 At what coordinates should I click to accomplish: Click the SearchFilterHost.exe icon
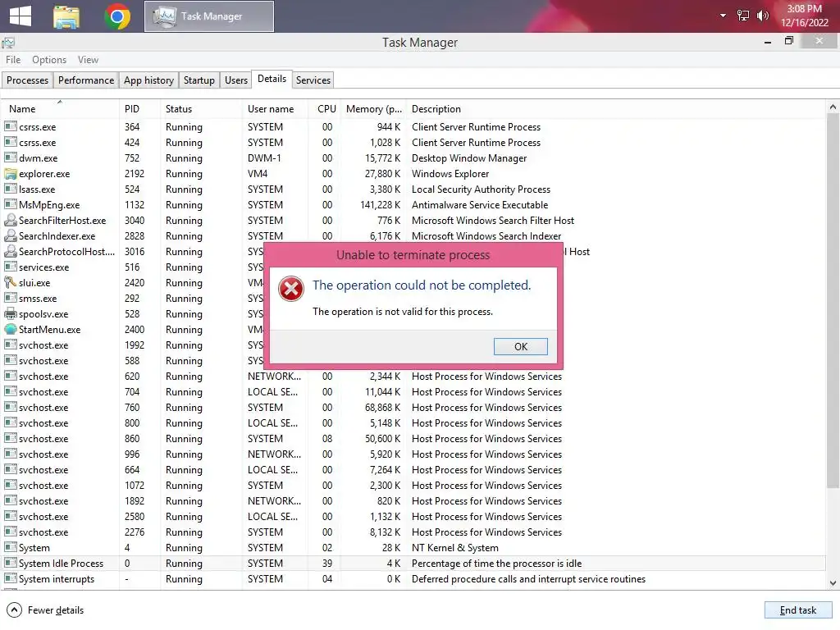10,220
